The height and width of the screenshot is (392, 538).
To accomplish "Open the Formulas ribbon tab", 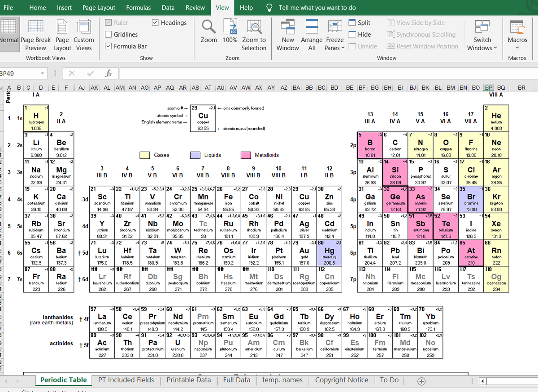I will pyautogui.click(x=138, y=8).
